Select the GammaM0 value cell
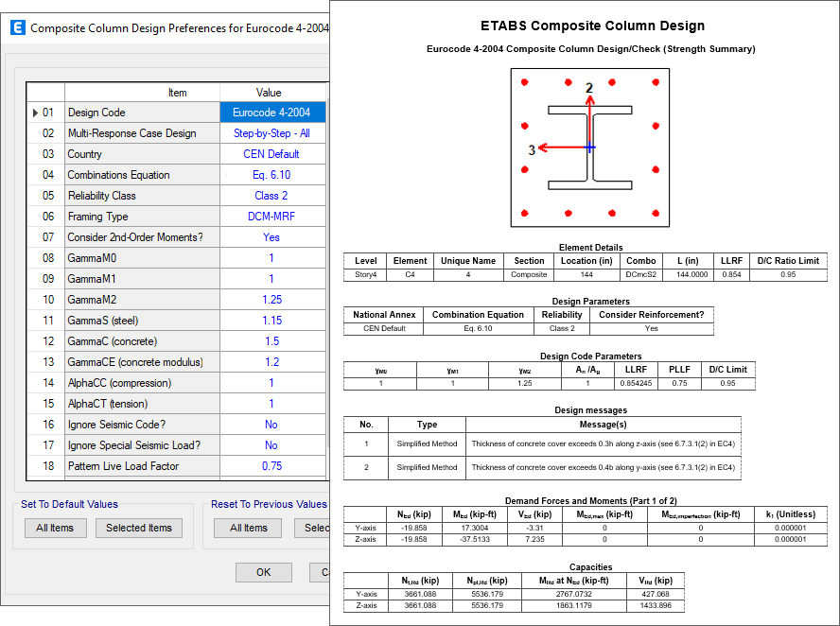840x626 pixels. coord(272,258)
